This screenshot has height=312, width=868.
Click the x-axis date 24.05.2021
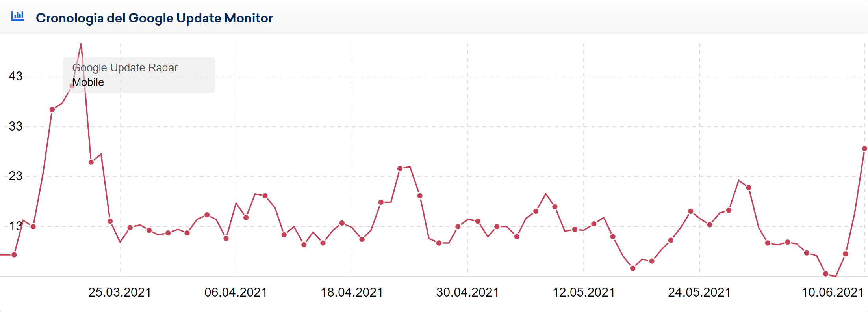699,292
